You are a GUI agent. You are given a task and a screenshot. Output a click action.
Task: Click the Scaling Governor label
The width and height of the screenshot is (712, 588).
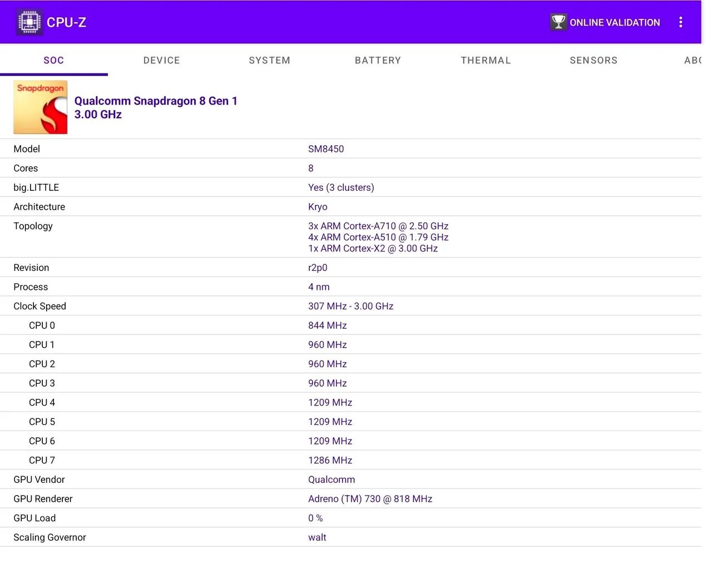point(50,537)
